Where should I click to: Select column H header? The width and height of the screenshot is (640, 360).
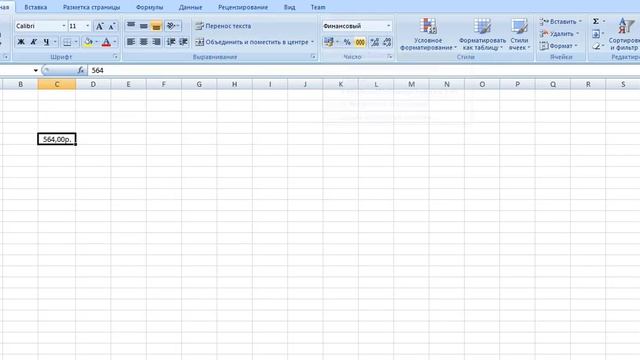234,84
